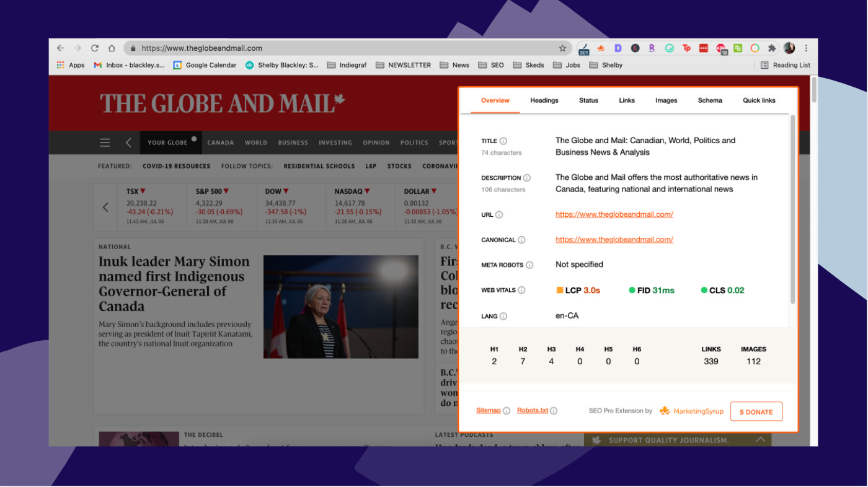Click the previous arrow on the stock ticker

point(105,208)
